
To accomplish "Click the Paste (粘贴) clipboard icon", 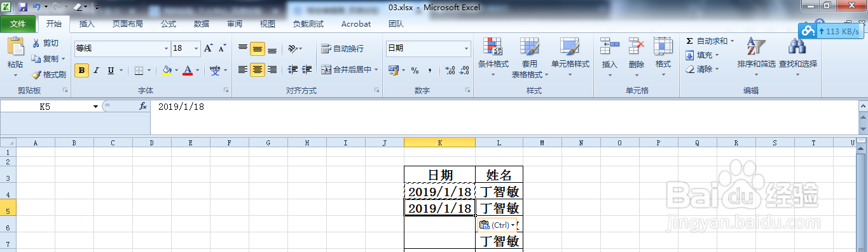I will (15, 46).
